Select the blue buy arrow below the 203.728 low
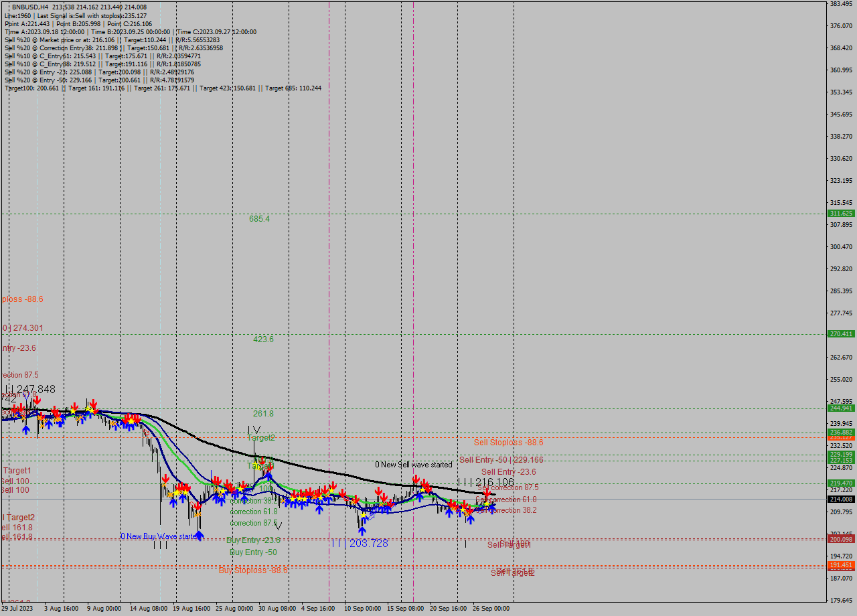The width and height of the screenshot is (857, 616). 362,530
